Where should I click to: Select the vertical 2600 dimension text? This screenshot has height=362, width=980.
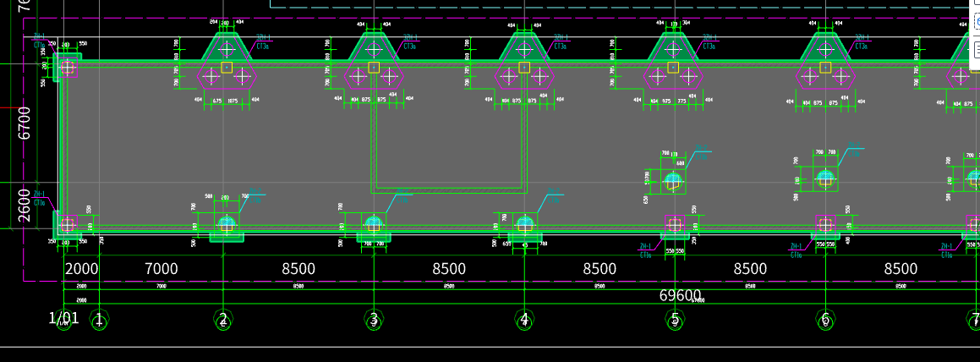click(x=24, y=206)
